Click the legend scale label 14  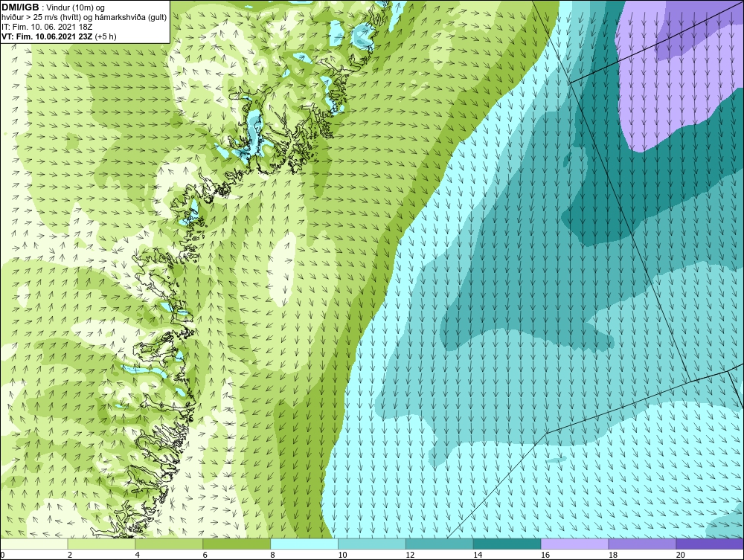(478, 555)
